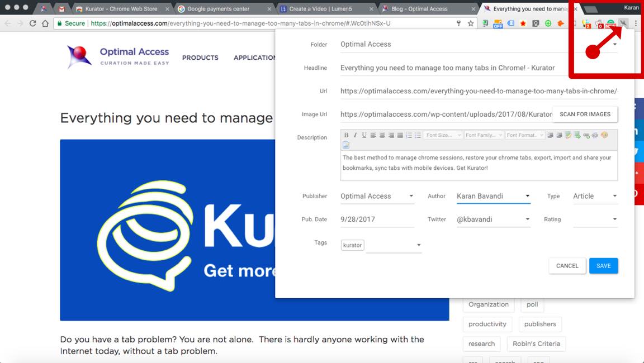Click Robin's Criteria tag link
The image size is (644, 363).
537,343
